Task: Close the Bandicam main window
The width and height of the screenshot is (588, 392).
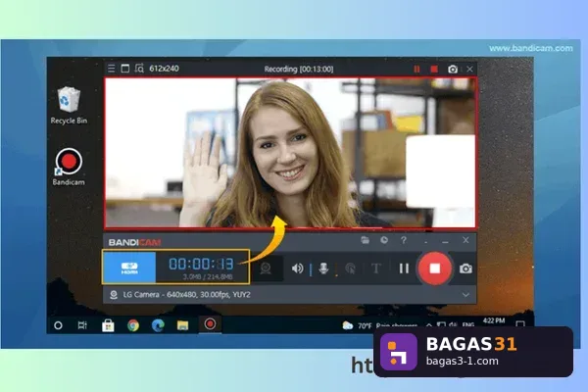Action: point(465,240)
